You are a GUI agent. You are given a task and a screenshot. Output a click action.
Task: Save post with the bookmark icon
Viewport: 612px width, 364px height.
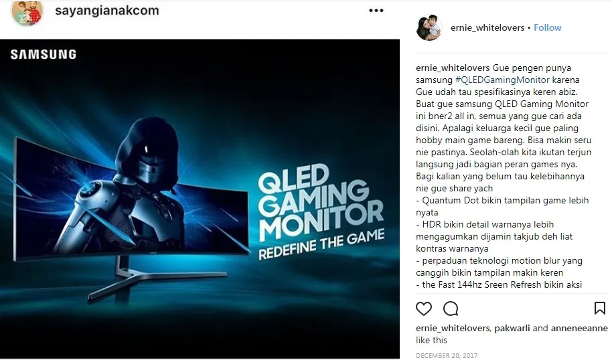tap(599, 308)
